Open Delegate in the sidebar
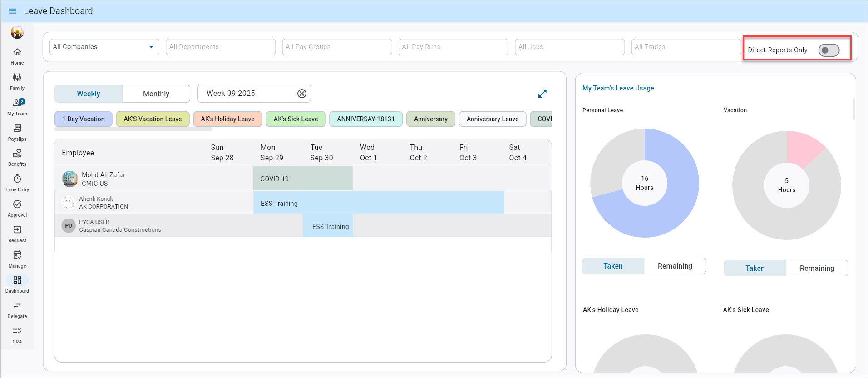The width and height of the screenshot is (868, 378). [x=17, y=309]
